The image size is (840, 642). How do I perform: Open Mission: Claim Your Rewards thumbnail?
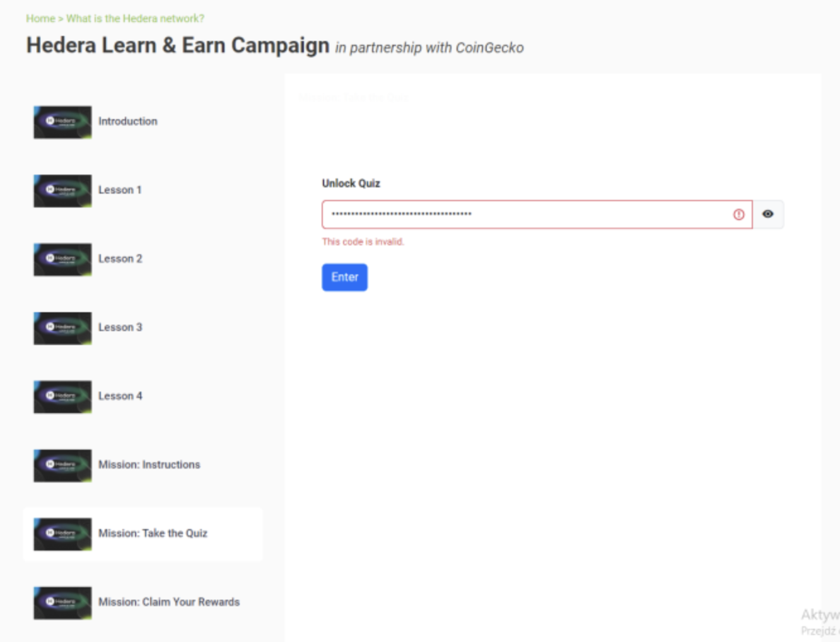pos(62,603)
